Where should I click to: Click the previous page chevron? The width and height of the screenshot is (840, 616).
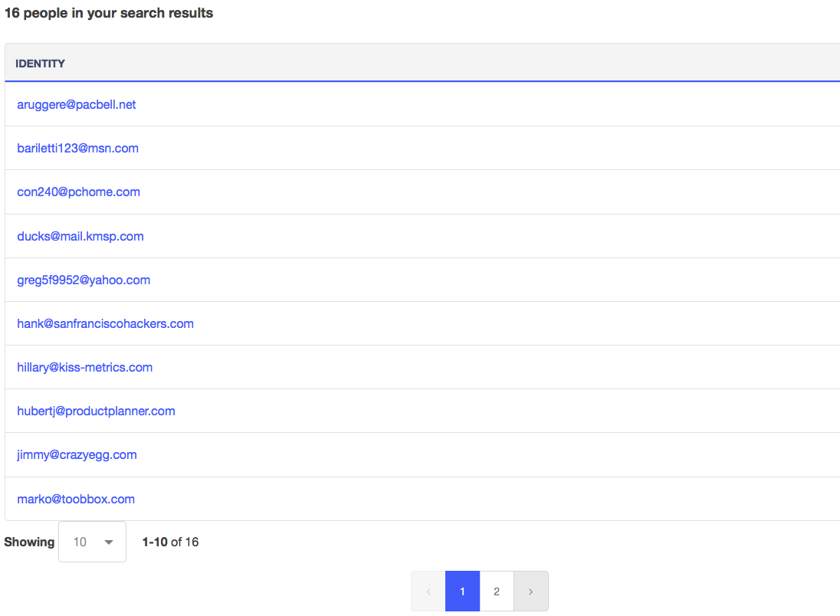(428, 591)
